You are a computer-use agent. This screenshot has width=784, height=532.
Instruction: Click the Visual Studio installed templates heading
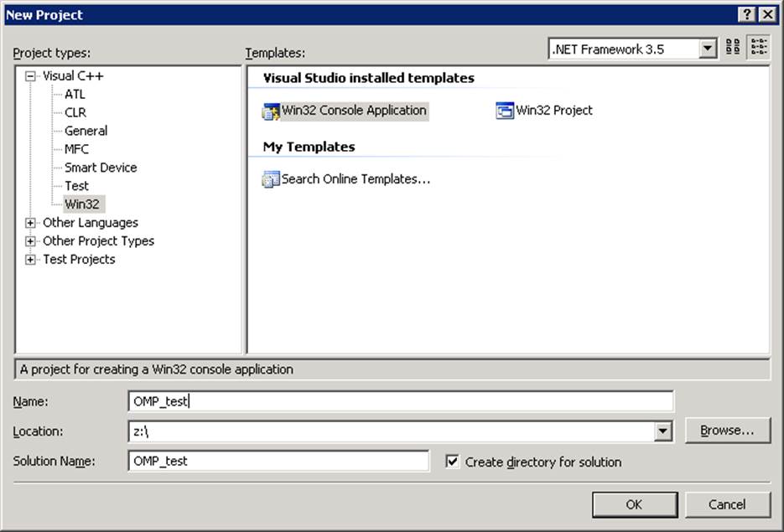point(368,78)
